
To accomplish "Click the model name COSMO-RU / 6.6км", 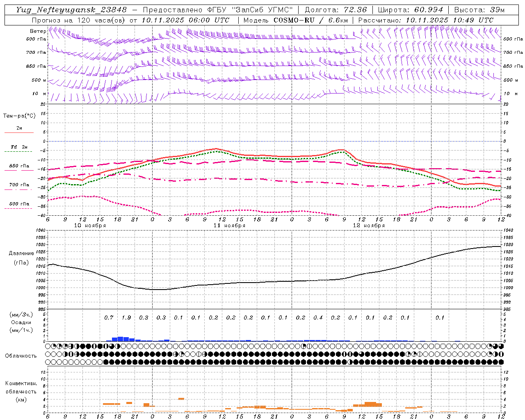I will [310, 20].
